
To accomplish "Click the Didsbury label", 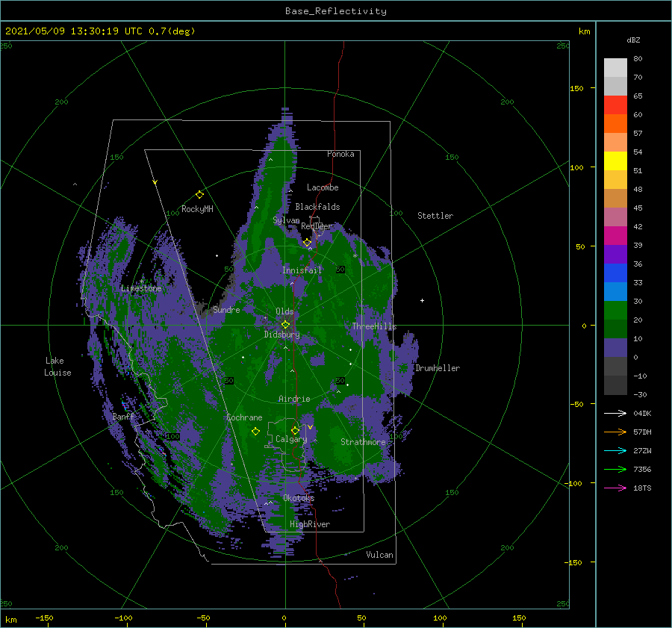I will (x=282, y=335).
